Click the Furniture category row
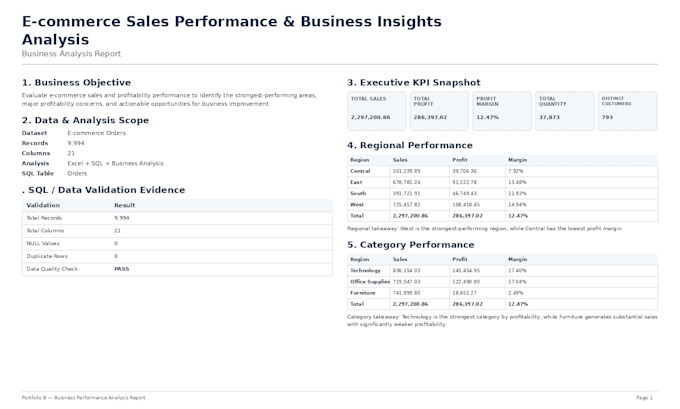 tap(502, 293)
